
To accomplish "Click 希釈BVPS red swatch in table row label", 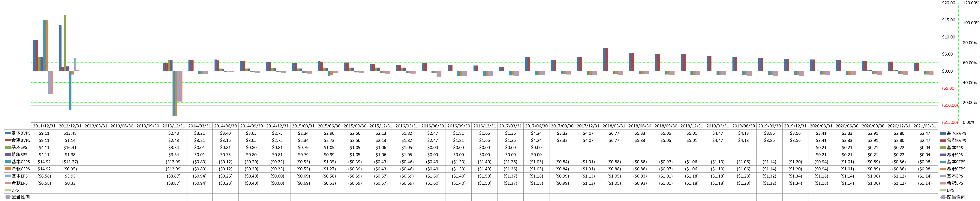I will [x=7, y=140].
